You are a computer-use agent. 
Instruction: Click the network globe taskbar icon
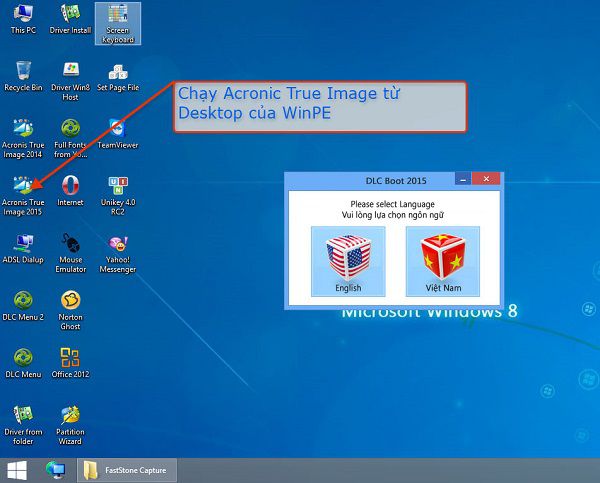[x=55, y=470]
